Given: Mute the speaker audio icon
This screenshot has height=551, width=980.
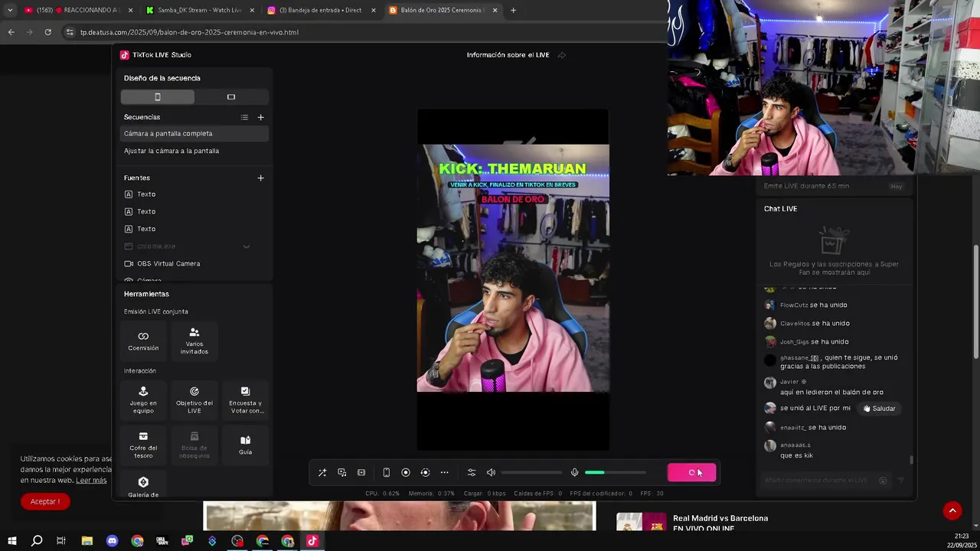Looking at the screenshot, I should 491,473.
